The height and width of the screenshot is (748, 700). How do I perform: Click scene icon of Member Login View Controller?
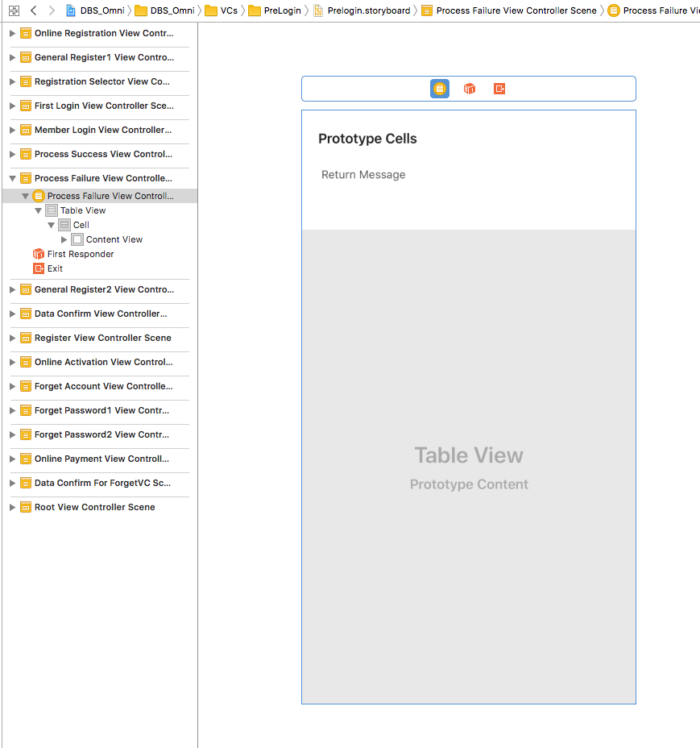pos(26,130)
